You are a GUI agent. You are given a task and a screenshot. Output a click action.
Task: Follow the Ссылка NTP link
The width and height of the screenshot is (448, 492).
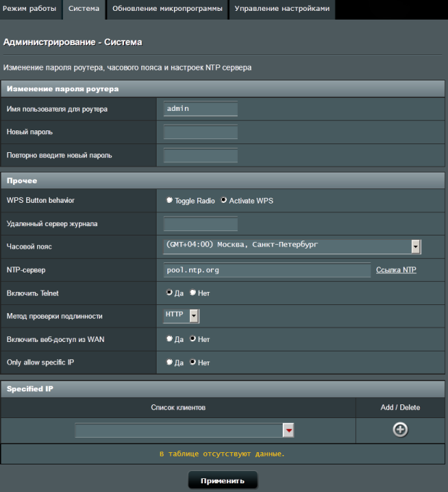click(x=397, y=270)
